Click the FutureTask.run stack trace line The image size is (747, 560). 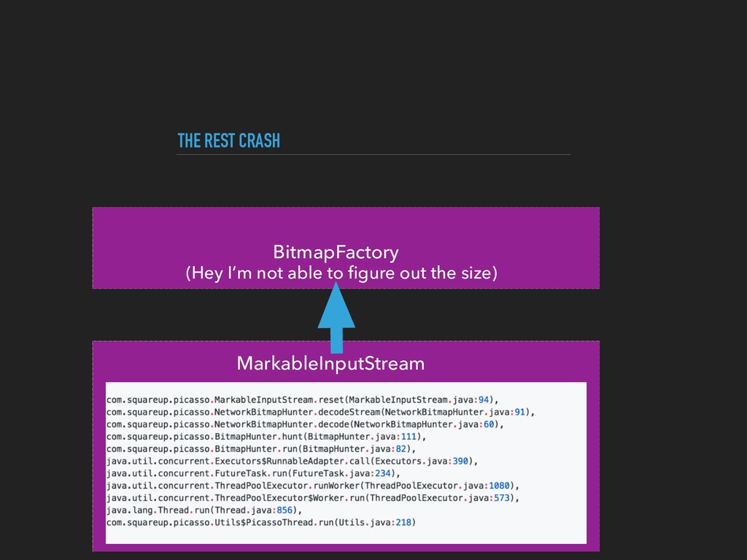click(x=253, y=474)
